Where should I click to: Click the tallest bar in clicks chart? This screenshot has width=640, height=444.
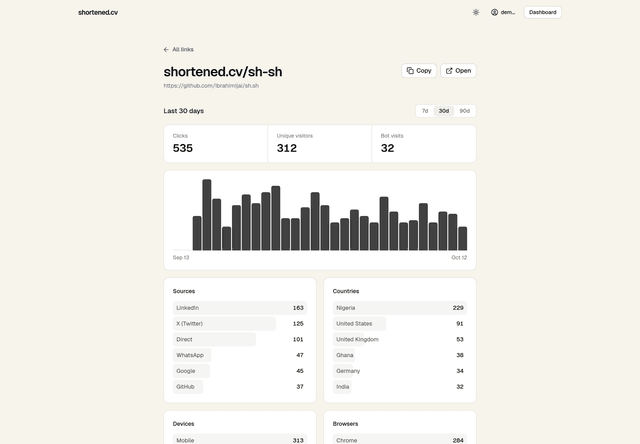(x=207, y=215)
